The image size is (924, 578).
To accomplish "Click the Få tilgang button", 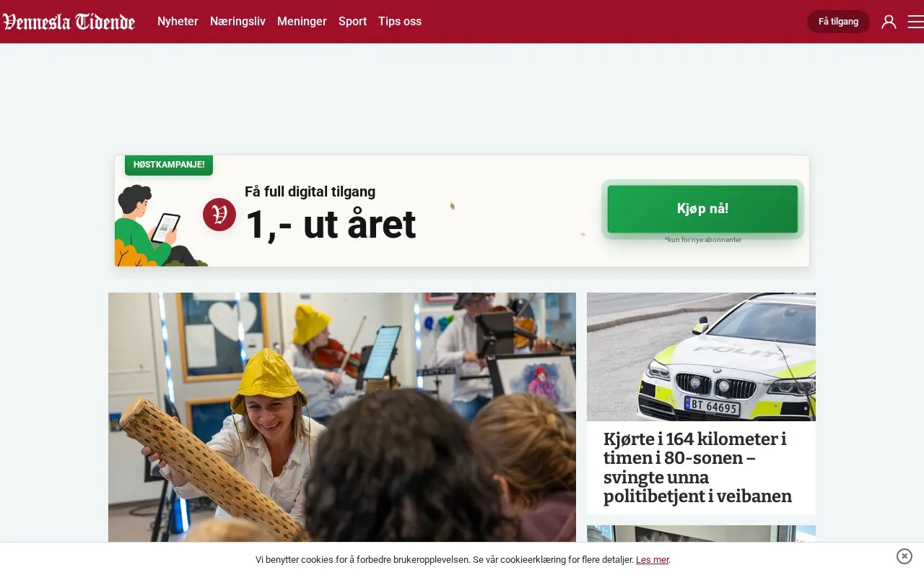I will pyautogui.click(x=838, y=22).
